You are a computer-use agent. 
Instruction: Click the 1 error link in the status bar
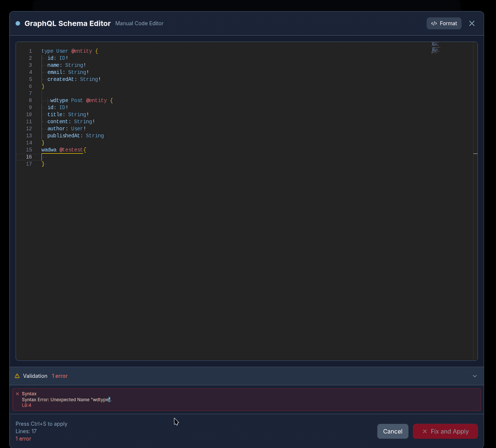coord(23,438)
